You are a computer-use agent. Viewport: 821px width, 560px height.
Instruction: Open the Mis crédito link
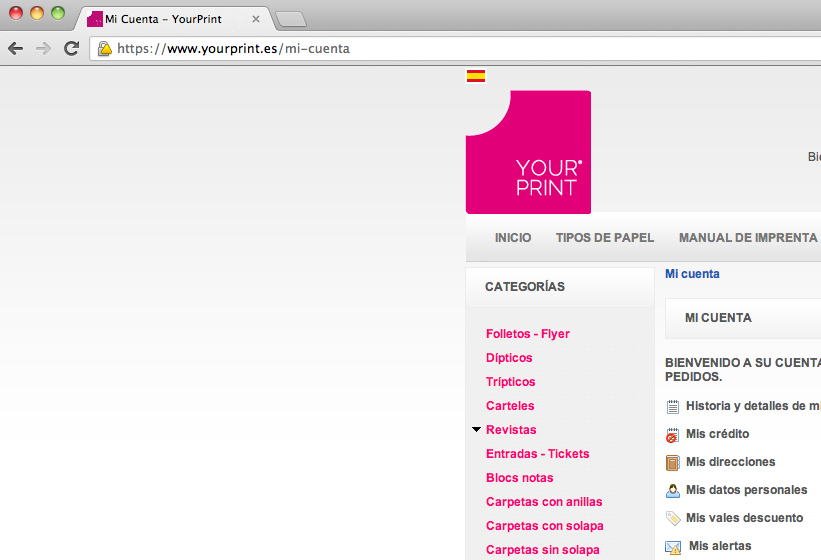[717, 434]
